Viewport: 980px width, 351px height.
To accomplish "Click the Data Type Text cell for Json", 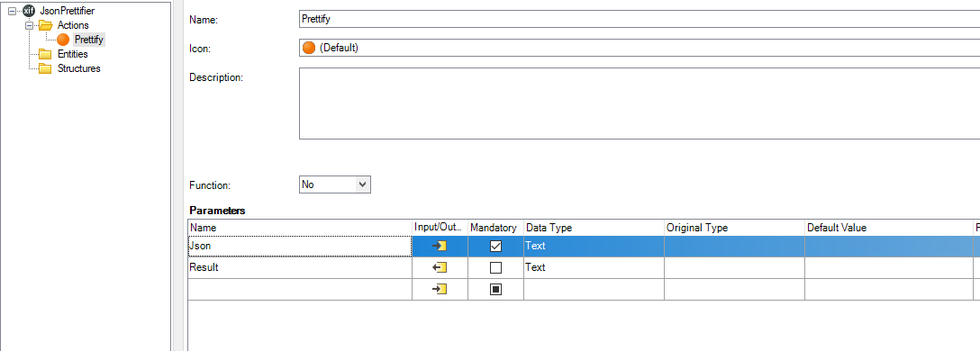I will coord(594,246).
